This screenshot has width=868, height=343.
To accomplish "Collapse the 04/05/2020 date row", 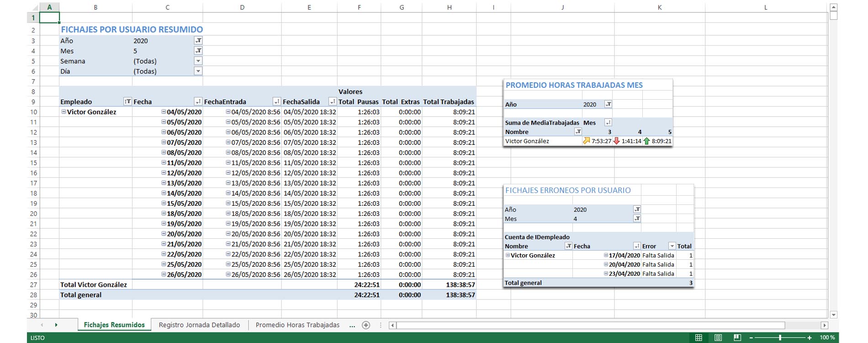I will pos(164,112).
